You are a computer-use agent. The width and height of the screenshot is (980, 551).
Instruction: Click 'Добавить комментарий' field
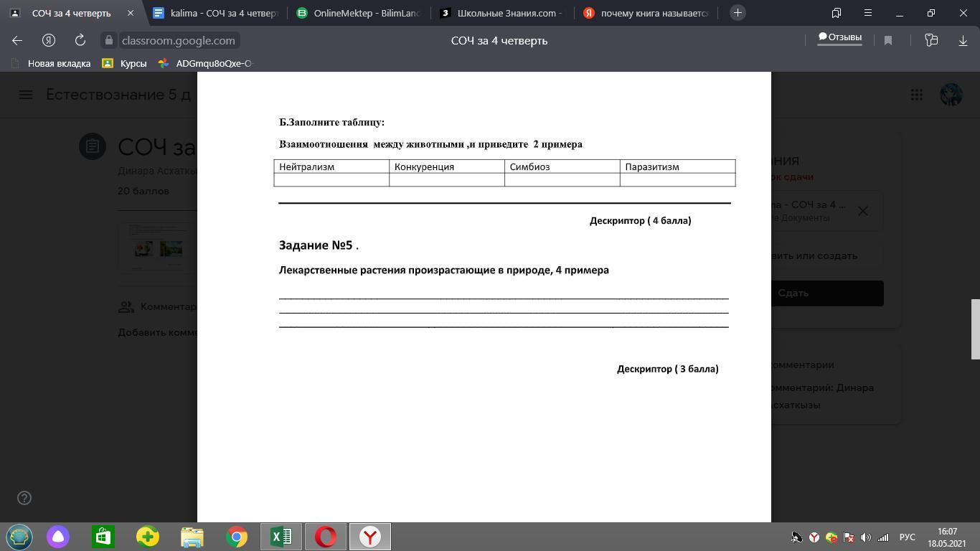coord(158,332)
